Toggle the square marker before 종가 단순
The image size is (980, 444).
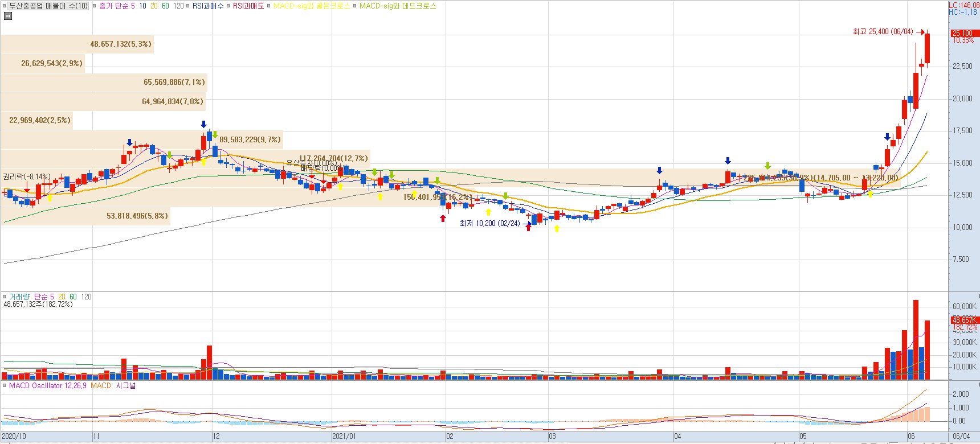tap(95, 6)
